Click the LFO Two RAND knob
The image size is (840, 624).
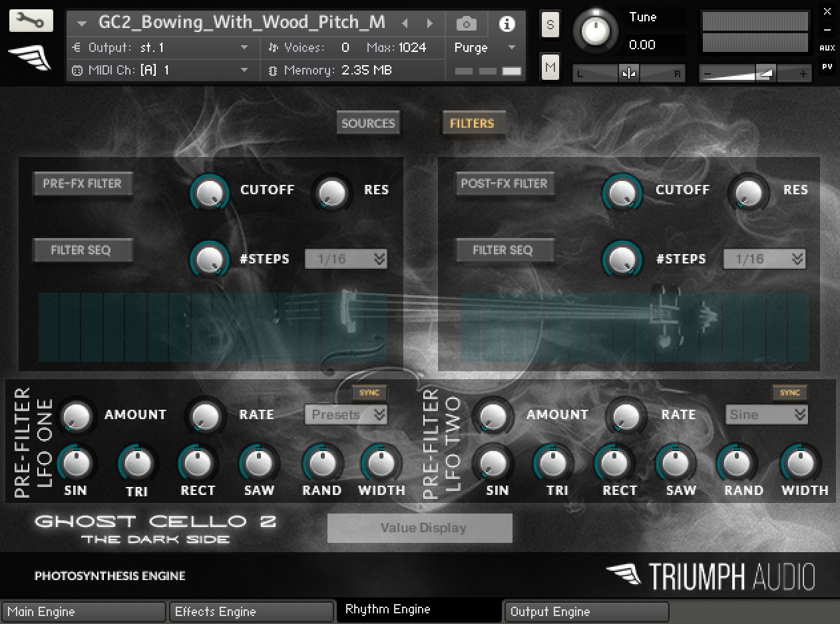tap(737, 463)
